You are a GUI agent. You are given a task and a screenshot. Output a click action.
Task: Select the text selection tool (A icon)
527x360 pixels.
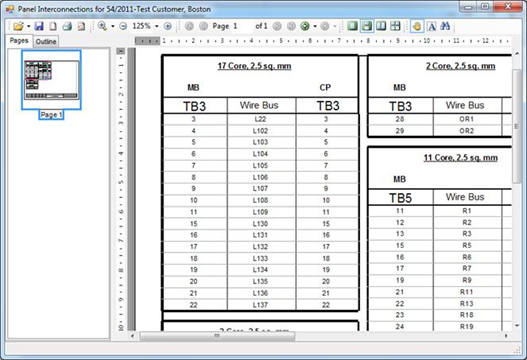tap(432, 26)
